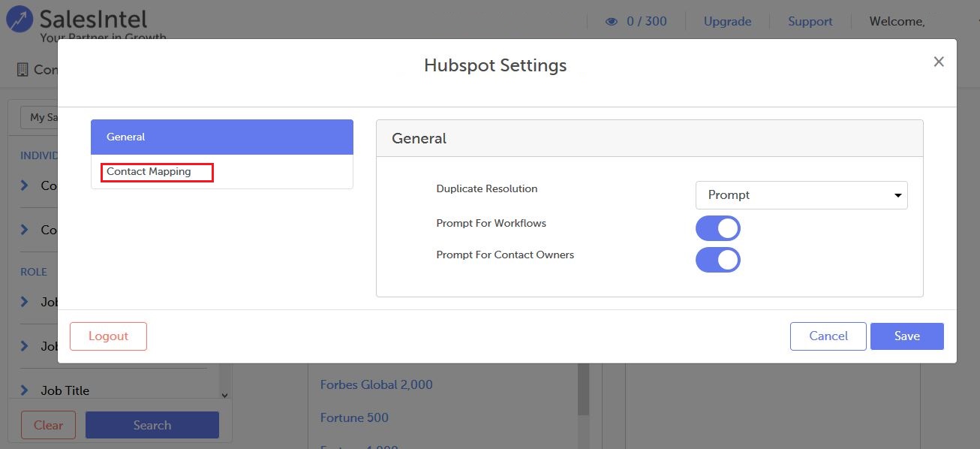Select the General settings tab
The width and height of the screenshot is (980, 449).
[222, 137]
